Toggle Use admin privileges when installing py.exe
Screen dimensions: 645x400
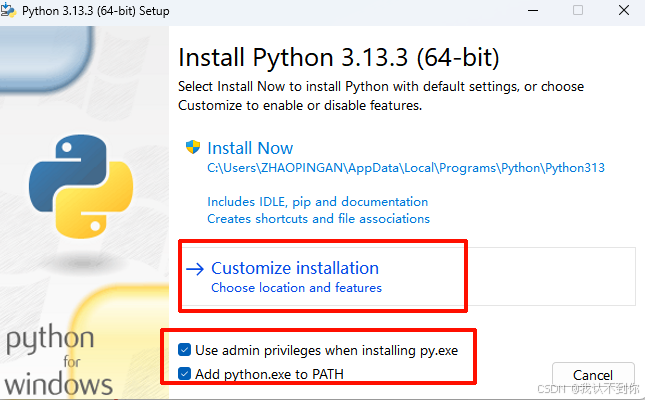[x=184, y=350]
